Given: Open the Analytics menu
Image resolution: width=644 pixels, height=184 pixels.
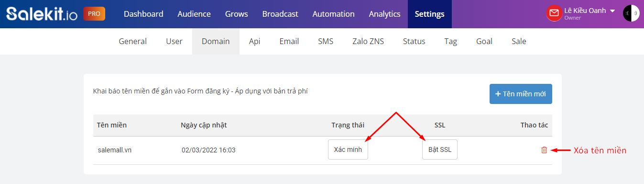Looking at the screenshot, I should point(385,14).
